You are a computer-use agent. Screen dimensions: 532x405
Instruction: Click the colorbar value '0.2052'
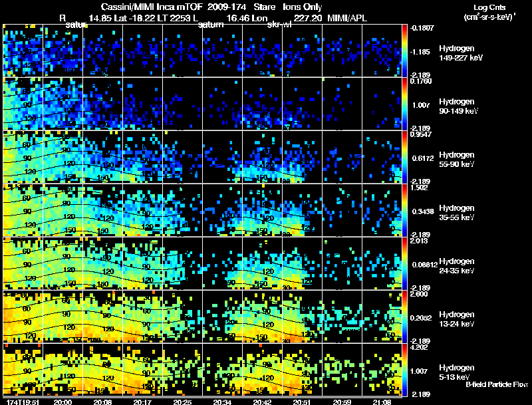tap(421, 318)
